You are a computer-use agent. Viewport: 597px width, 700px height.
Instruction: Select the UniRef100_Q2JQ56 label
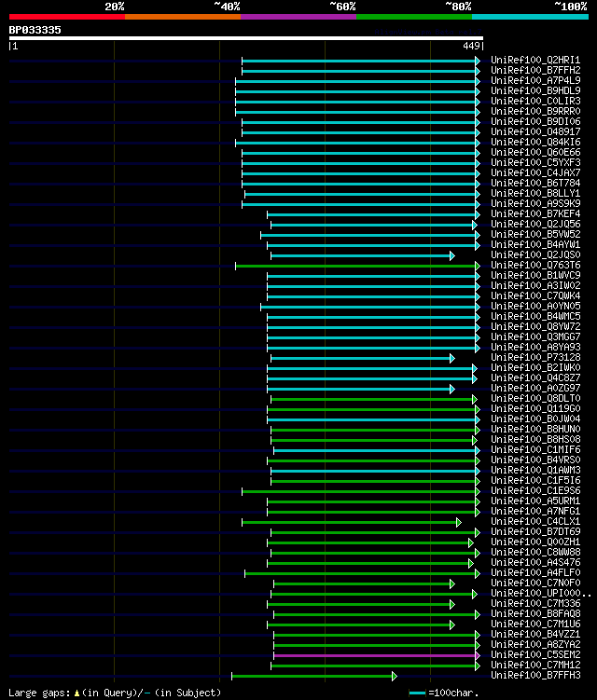click(535, 224)
